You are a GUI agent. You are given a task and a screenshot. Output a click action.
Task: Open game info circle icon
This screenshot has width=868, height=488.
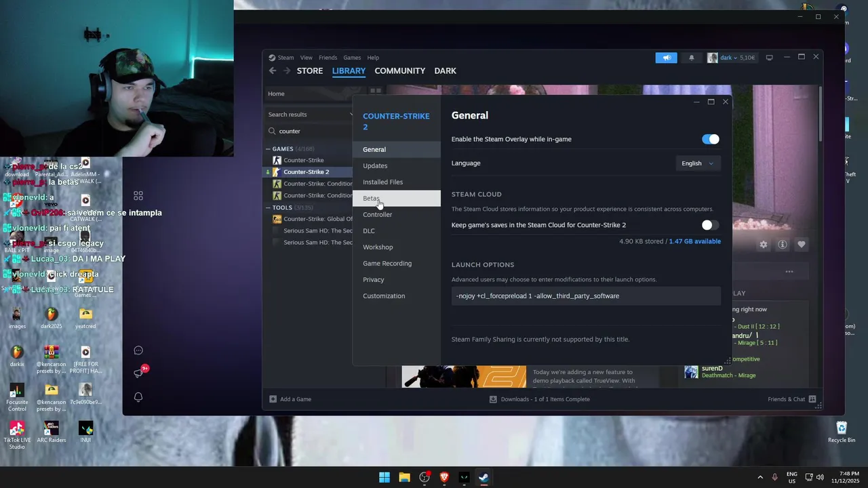click(783, 245)
